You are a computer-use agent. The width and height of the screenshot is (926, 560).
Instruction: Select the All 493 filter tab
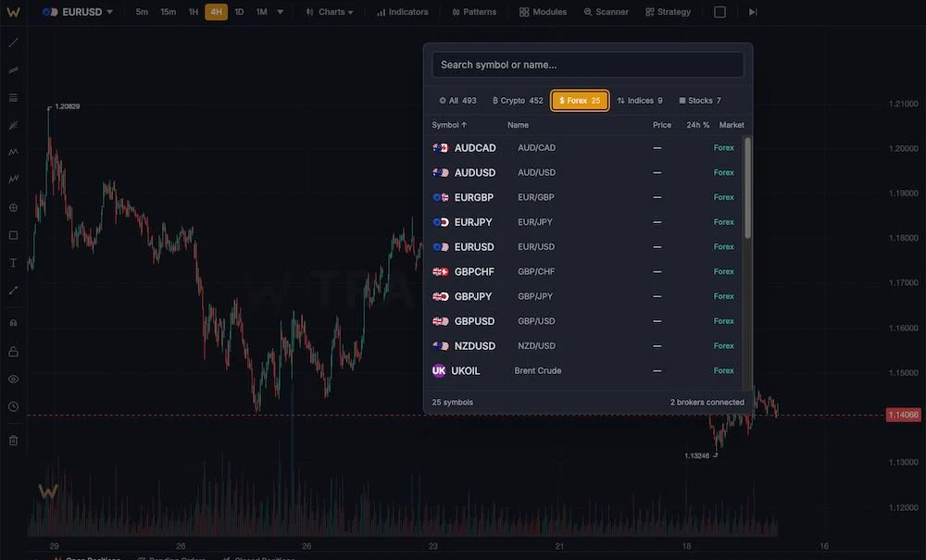[x=457, y=101]
